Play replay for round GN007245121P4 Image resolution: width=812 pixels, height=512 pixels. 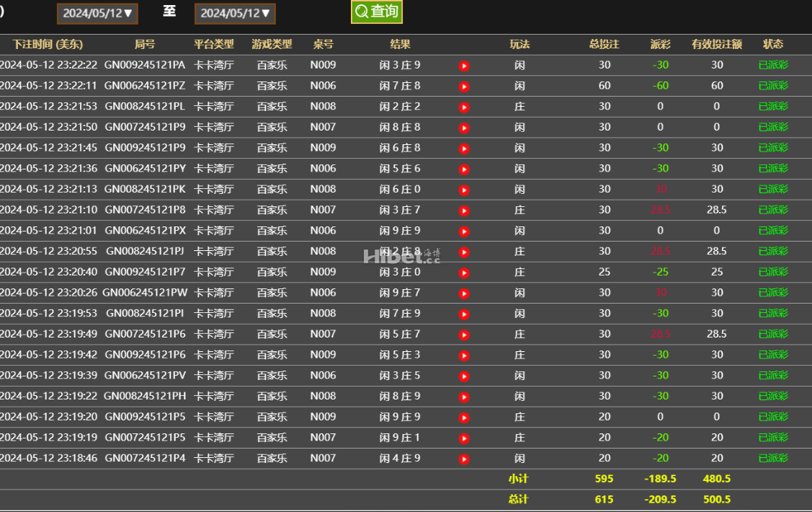click(x=464, y=459)
